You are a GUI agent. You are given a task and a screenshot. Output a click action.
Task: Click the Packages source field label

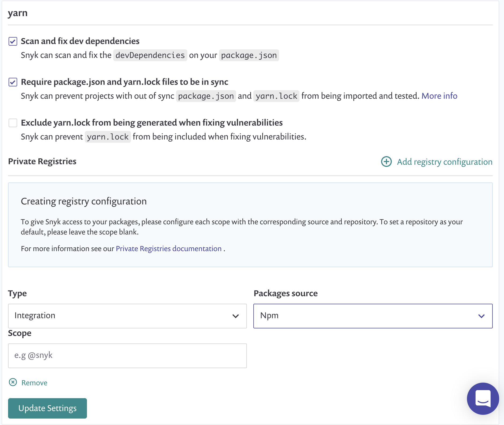(x=286, y=293)
